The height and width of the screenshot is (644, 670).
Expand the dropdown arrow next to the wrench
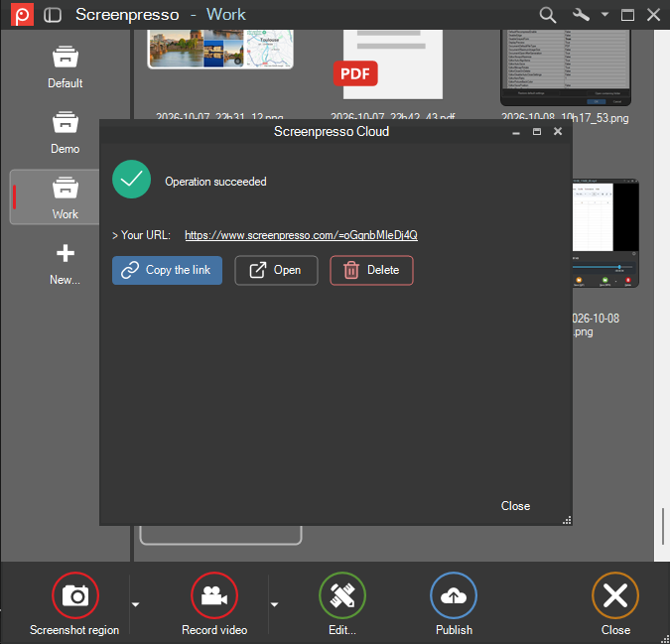604,14
